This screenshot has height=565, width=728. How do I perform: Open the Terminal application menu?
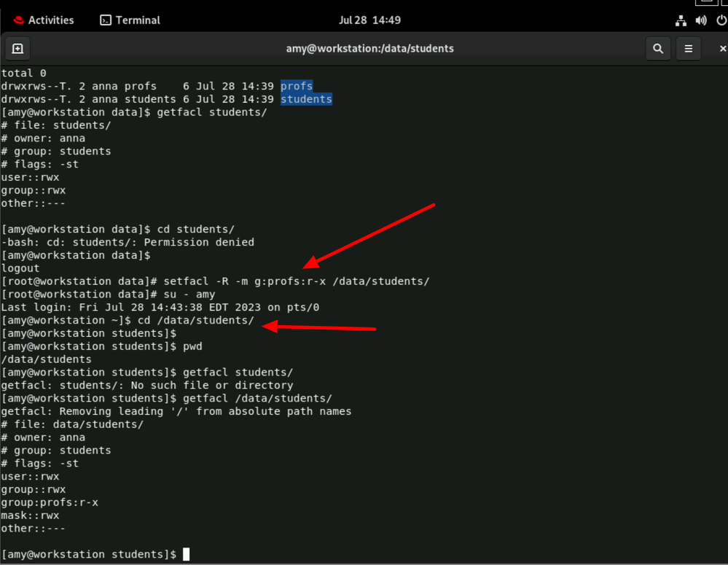point(130,20)
